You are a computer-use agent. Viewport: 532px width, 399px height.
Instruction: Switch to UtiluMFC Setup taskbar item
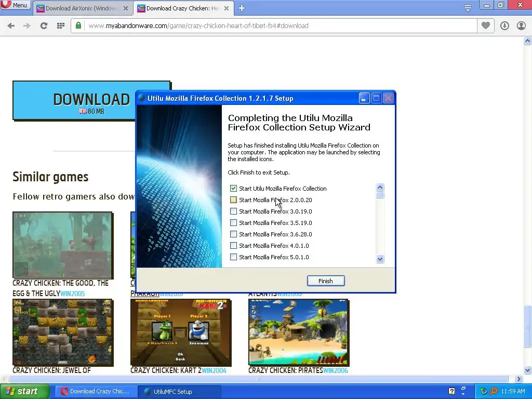(179, 391)
